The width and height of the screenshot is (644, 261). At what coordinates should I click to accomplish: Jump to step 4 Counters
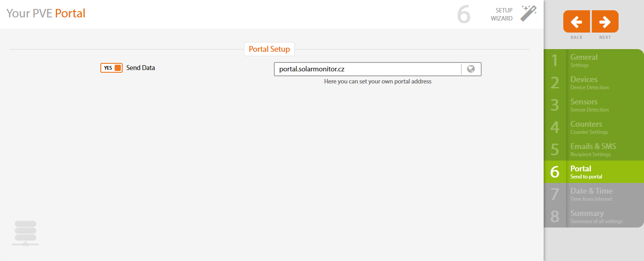[593, 127]
